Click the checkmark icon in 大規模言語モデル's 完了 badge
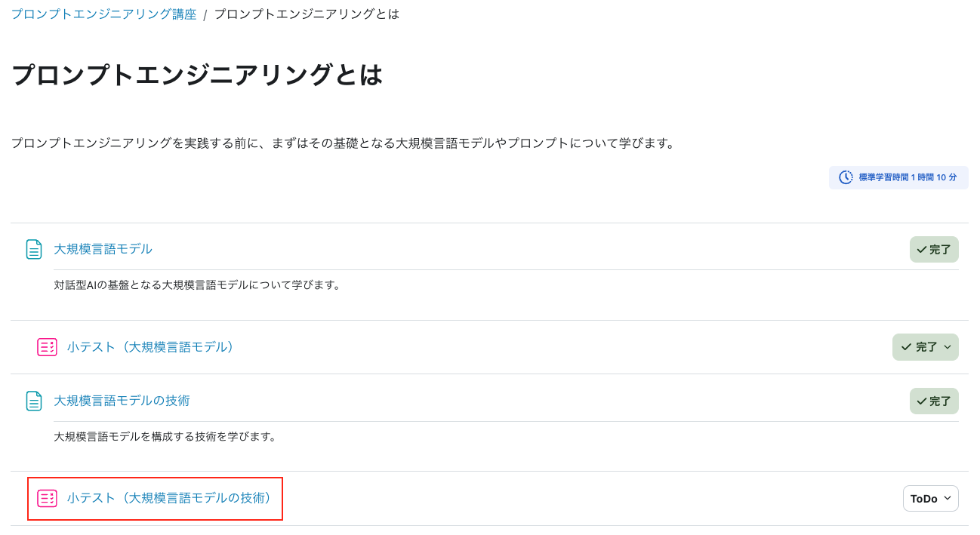 [921, 250]
